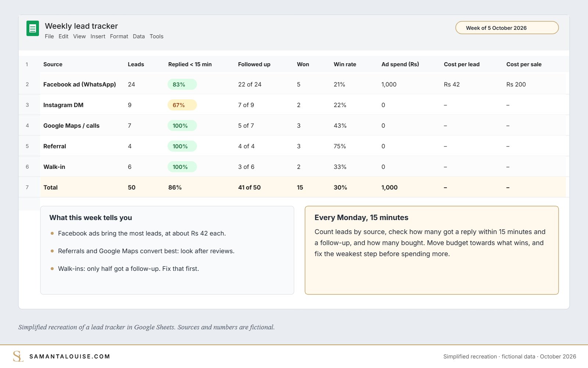Click the 41 of 50 total cell

250,187
